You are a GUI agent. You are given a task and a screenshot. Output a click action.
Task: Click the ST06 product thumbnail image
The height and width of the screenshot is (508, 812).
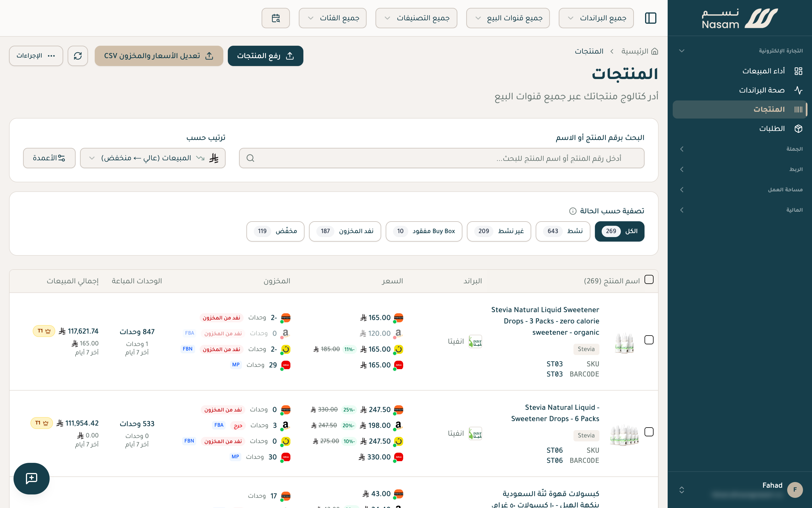point(624,435)
